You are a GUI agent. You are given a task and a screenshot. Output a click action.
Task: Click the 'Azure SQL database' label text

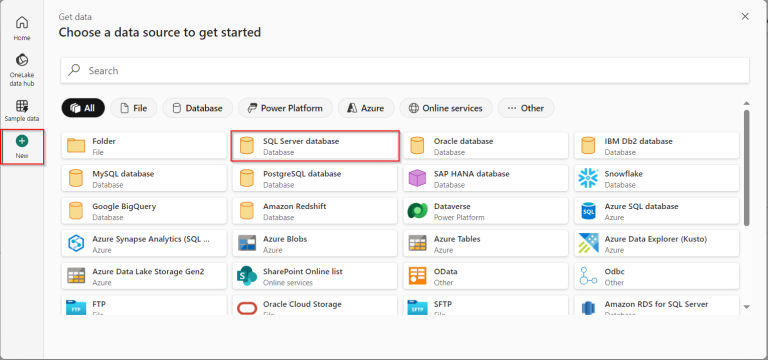(641, 206)
